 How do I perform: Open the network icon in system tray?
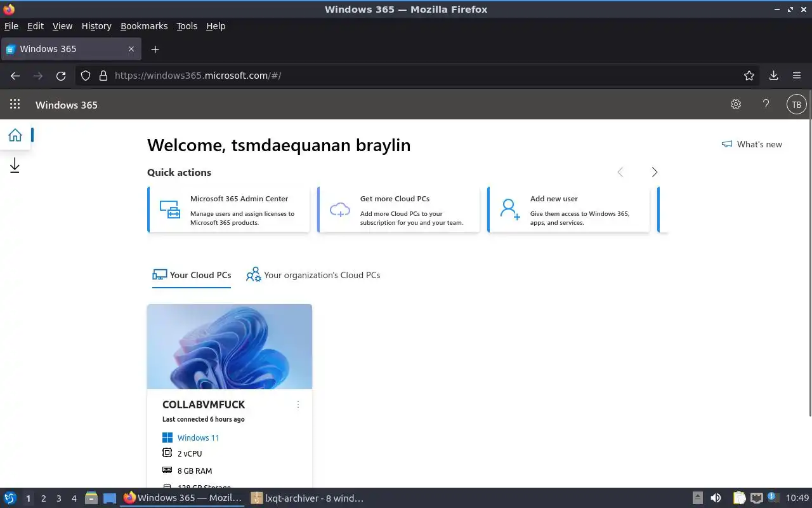756,498
